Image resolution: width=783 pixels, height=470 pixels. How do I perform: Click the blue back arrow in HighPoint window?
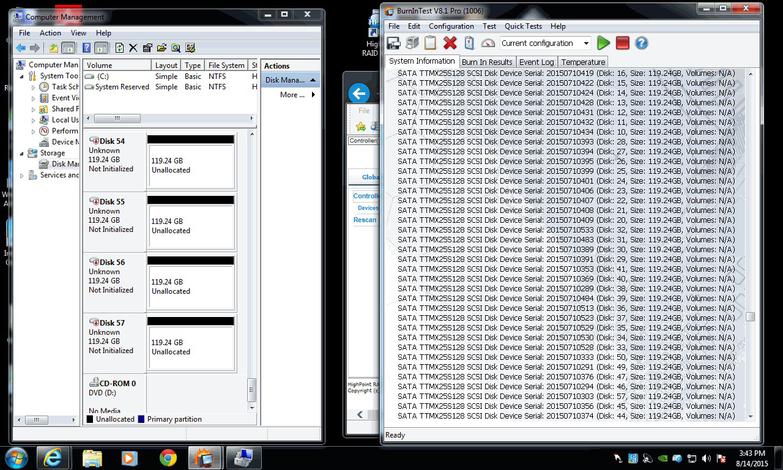point(359,93)
